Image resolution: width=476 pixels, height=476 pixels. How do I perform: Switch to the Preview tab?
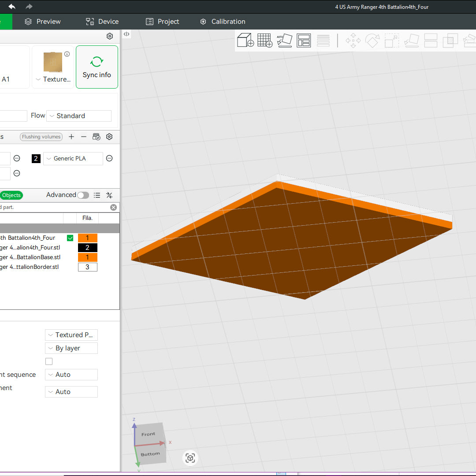tap(42, 21)
